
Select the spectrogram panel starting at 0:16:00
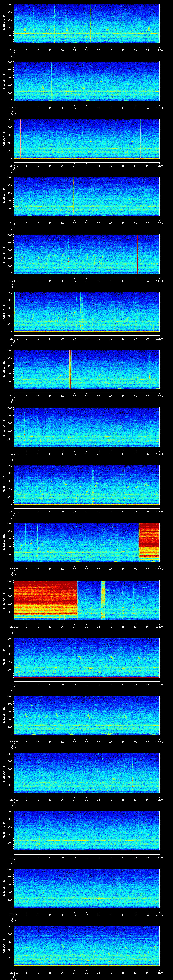pyautogui.click(x=87, y=24)
